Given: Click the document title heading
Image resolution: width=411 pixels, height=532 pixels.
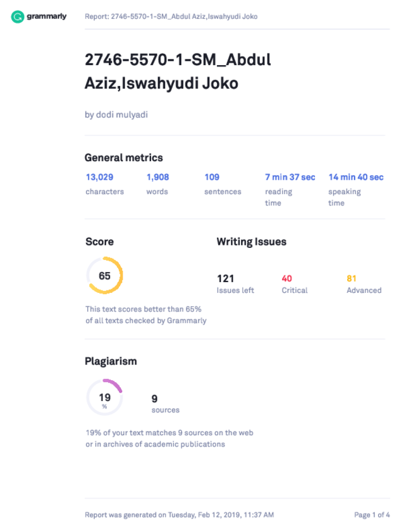Looking at the screenshot, I should tap(178, 71).
